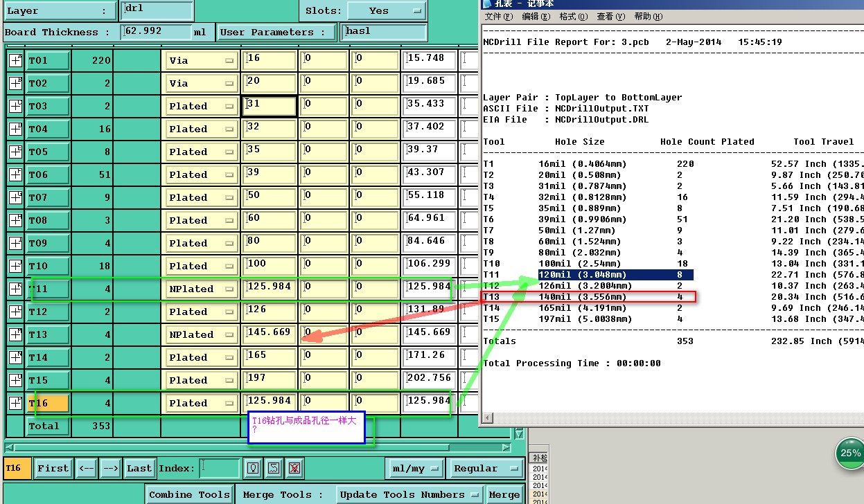This screenshot has height=504, width=864.
Task: Click the drill symbol icon in row T03
Action: [x=15, y=107]
